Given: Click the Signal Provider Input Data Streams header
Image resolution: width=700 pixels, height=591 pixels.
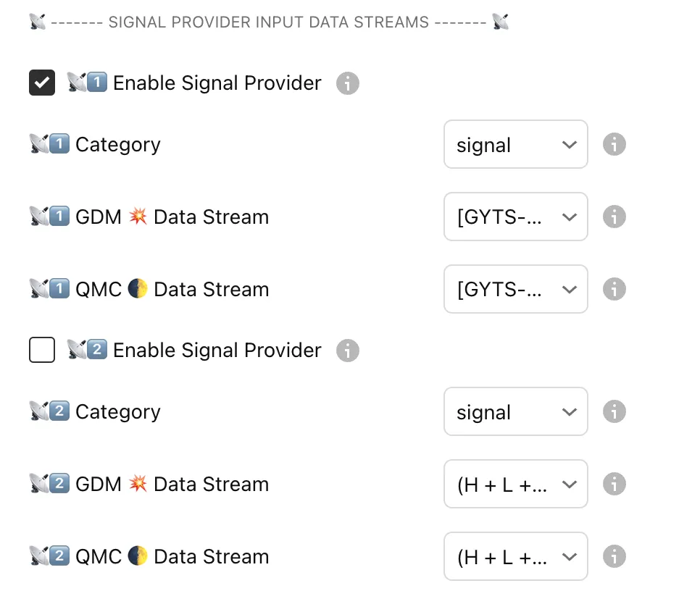Looking at the screenshot, I should point(269,22).
